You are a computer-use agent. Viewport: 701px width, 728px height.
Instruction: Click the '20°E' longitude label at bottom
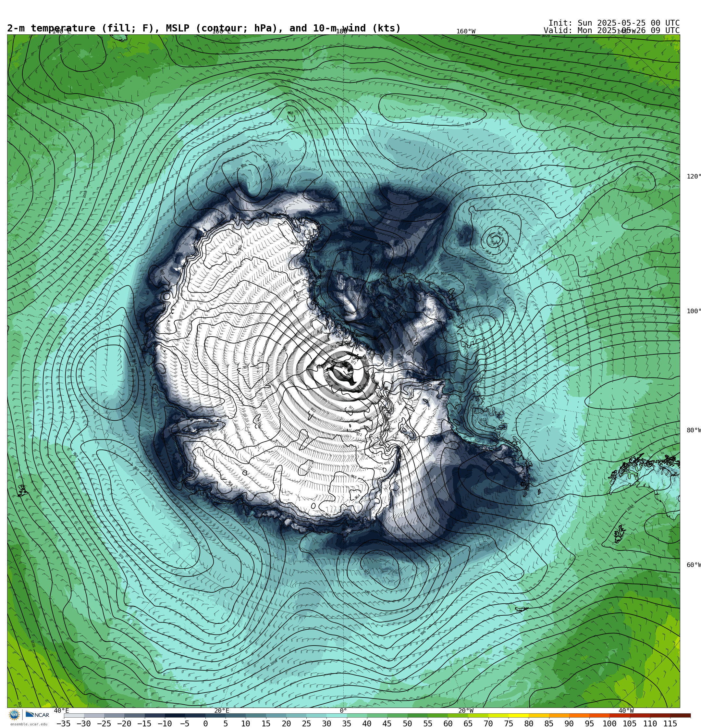point(222,710)
